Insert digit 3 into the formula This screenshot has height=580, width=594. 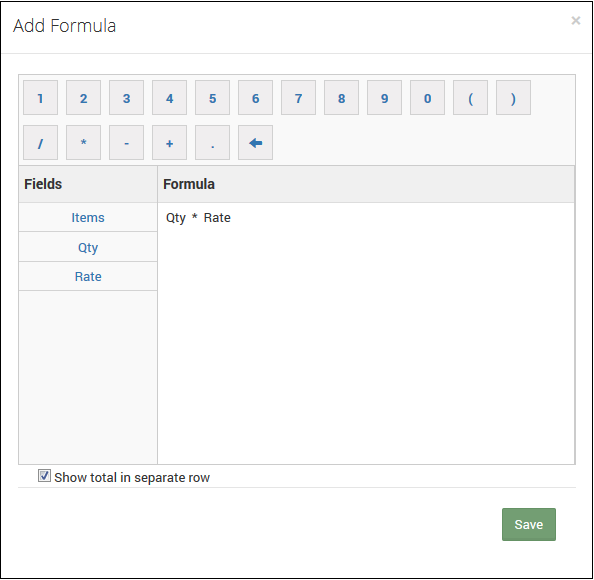127,98
